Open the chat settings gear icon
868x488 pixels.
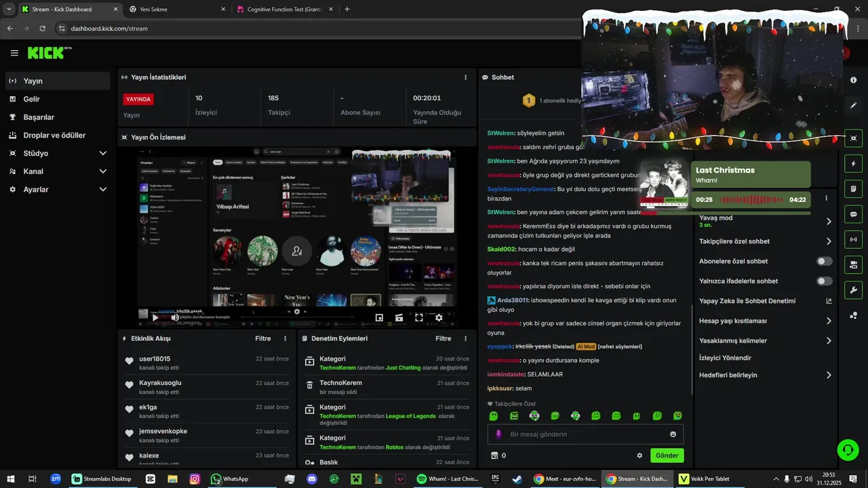pos(639,455)
